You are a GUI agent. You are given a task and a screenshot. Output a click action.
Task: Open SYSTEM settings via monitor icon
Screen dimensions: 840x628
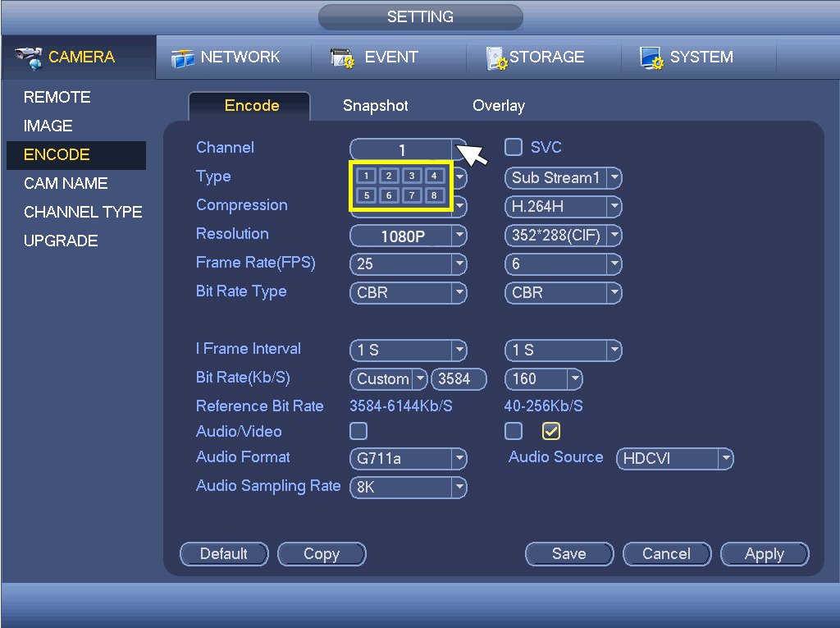coord(651,57)
